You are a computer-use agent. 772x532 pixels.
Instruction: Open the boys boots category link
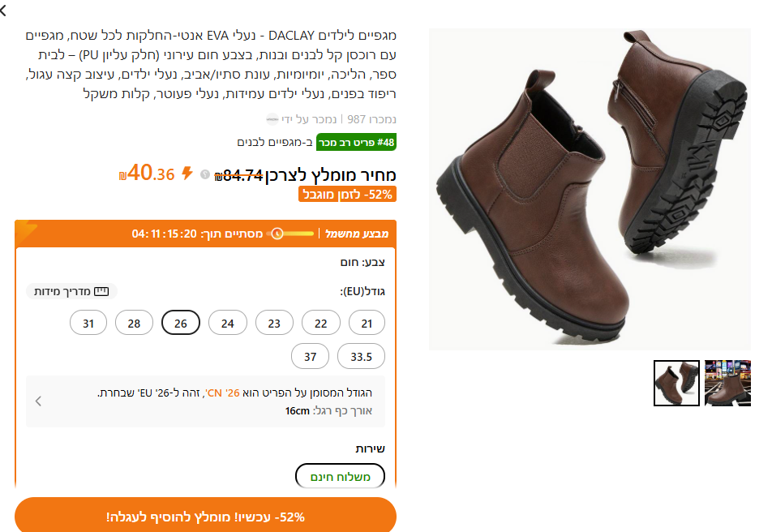275,143
